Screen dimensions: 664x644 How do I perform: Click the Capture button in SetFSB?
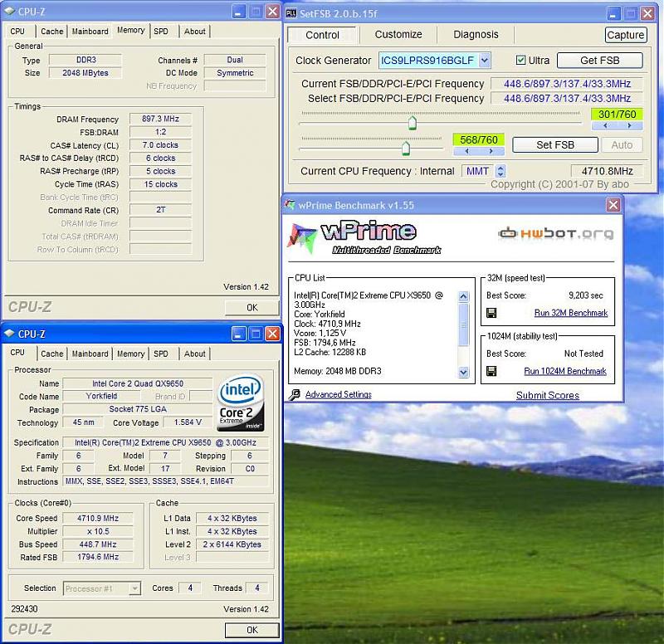click(626, 35)
